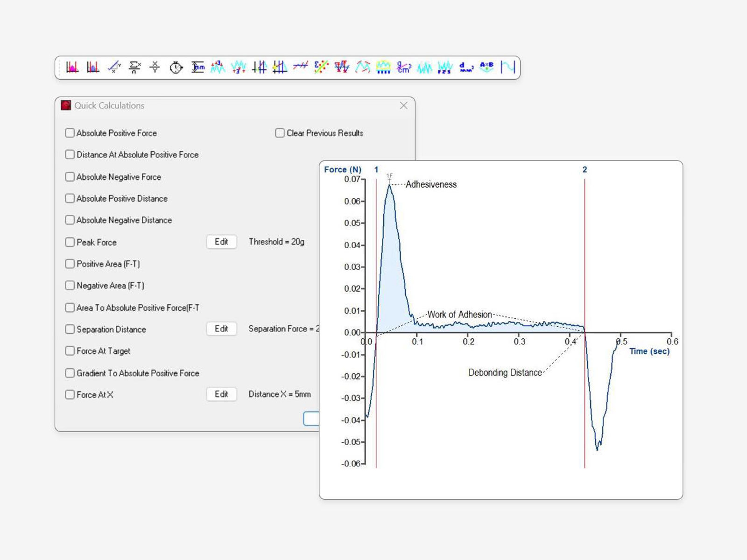Enable the Absolute Positive Force checkbox
This screenshot has width=747, height=560.
[x=70, y=133]
